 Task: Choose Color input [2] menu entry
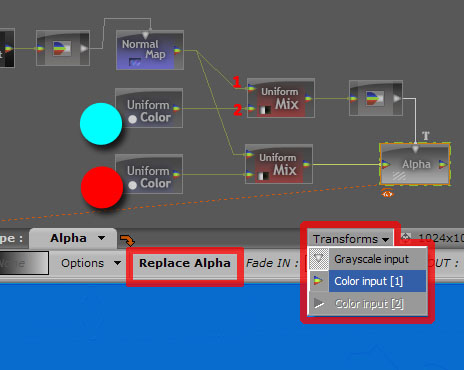[368, 303]
